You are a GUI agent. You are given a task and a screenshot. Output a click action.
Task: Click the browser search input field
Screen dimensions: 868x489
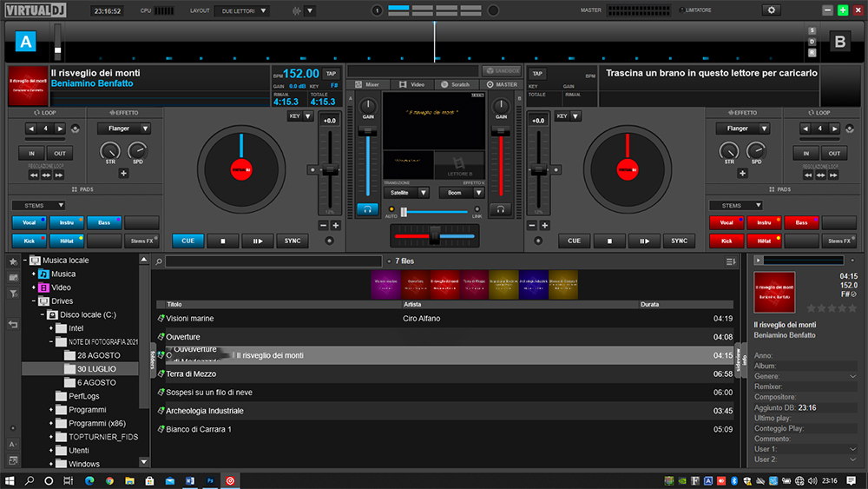point(273,261)
